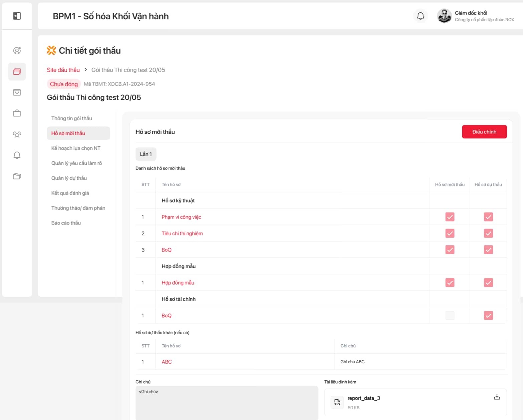523x420 pixels.
Task: Select the Lần 1 round tab
Action: (146, 154)
